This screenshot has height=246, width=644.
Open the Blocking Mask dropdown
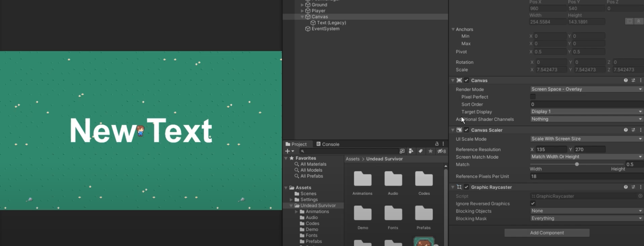click(x=586, y=218)
